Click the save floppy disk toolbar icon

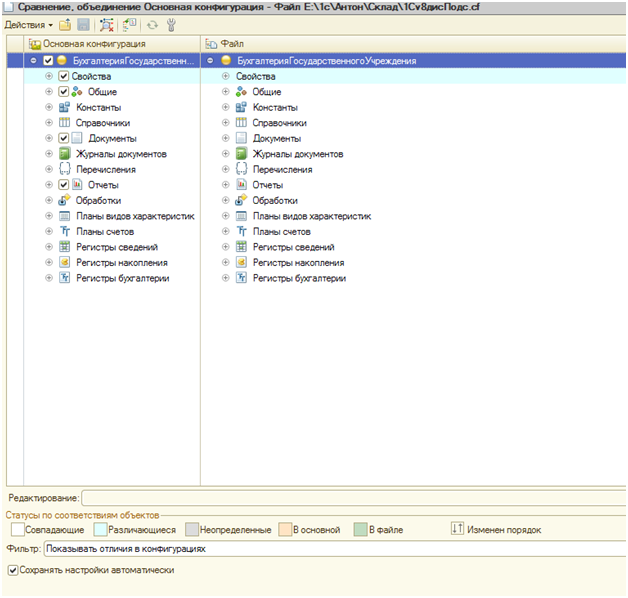83,25
